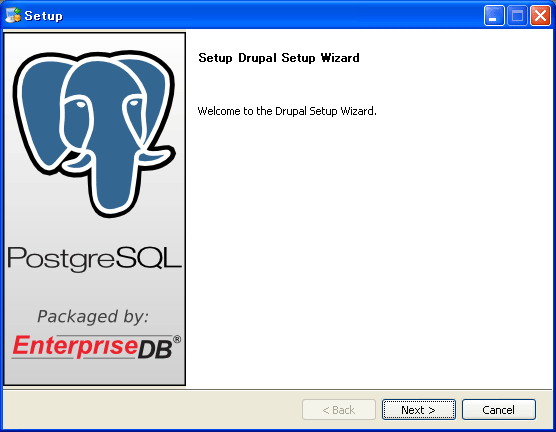Click the 'Setup' title bar text
This screenshot has width=556, height=432.
pyautogui.click(x=43, y=16)
